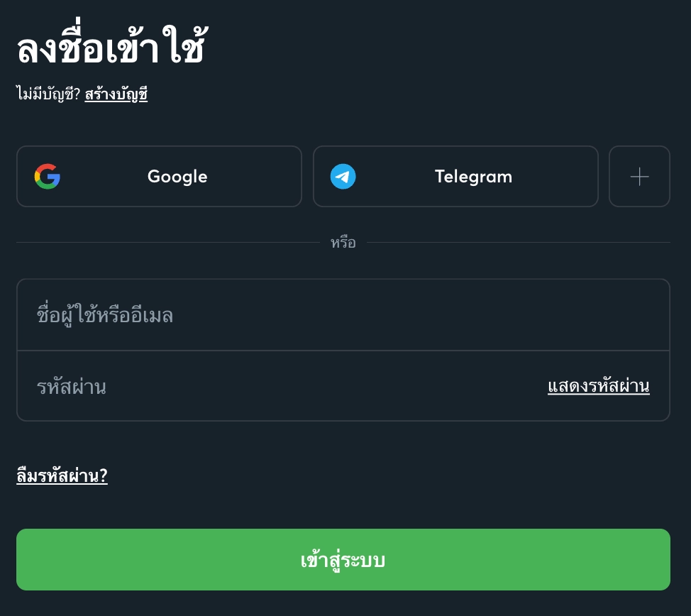691x616 pixels.
Task: Click the Telegram paper plane icon
Action: click(343, 176)
